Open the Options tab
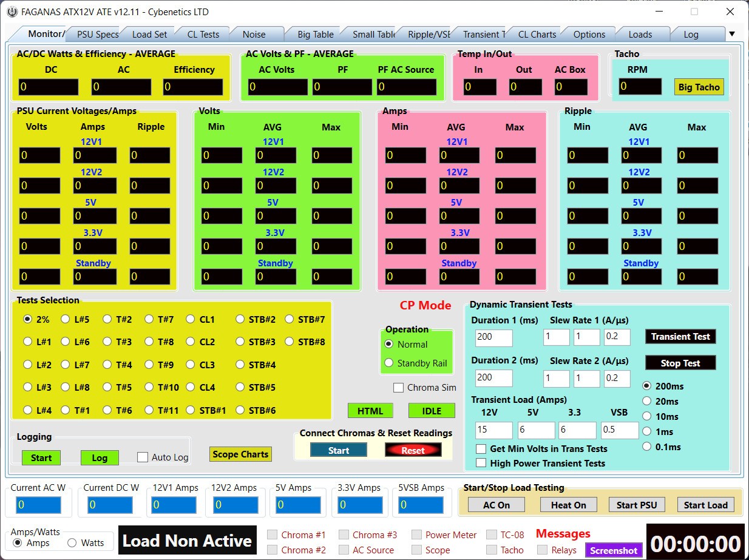The width and height of the screenshot is (749, 560). click(589, 34)
